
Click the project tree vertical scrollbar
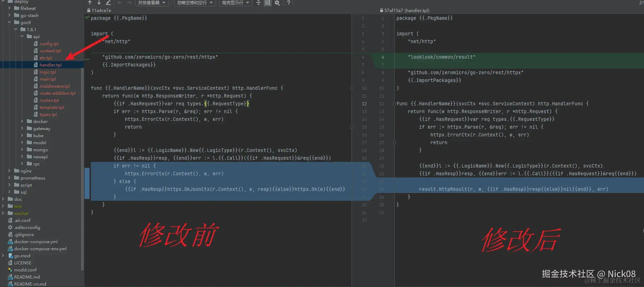click(82, 170)
